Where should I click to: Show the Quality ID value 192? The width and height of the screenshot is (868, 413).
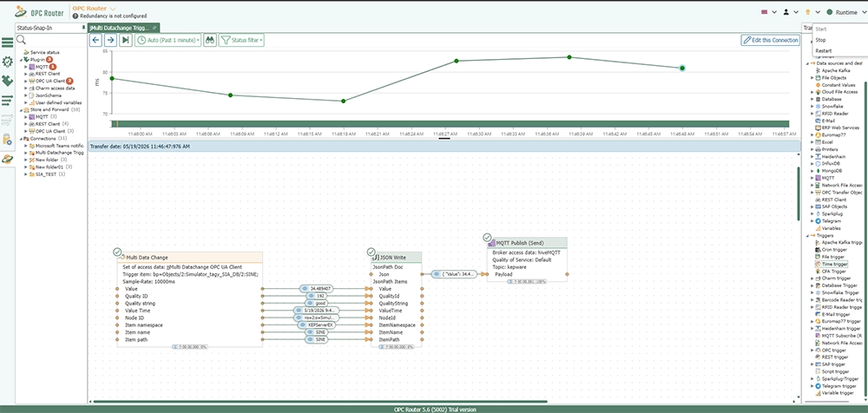(317, 296)
